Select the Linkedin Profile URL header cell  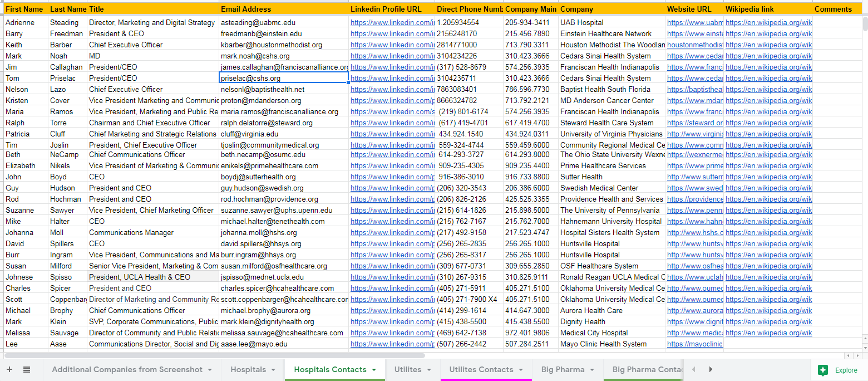[x=392, y=9]
